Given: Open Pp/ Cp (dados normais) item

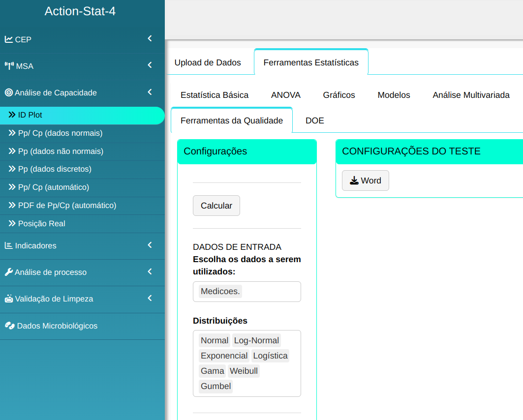Looking at the screenshot, I should (60, 133).
